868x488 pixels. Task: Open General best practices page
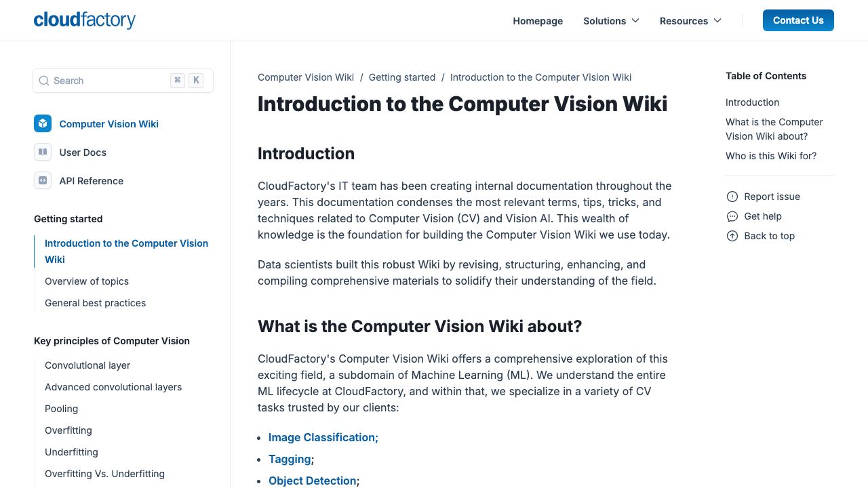95,303
